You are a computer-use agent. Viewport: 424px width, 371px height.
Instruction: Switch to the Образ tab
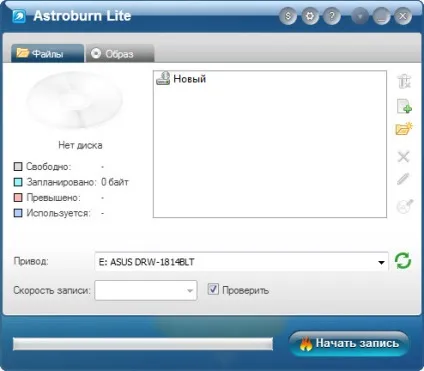[x=120, y=53]
